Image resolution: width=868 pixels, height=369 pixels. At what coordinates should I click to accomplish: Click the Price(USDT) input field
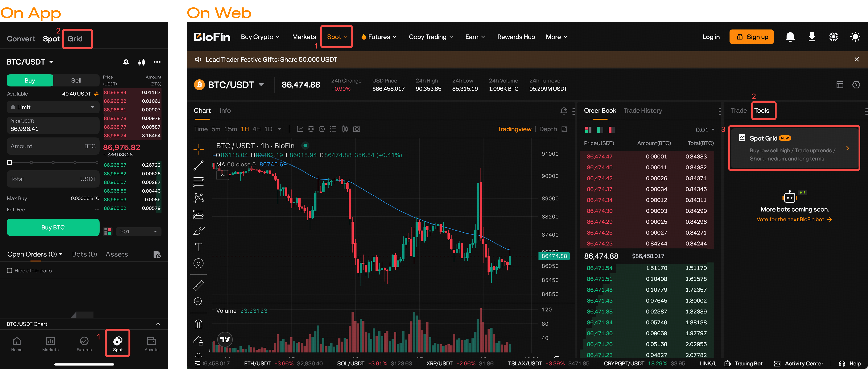[x=53, y=125]
